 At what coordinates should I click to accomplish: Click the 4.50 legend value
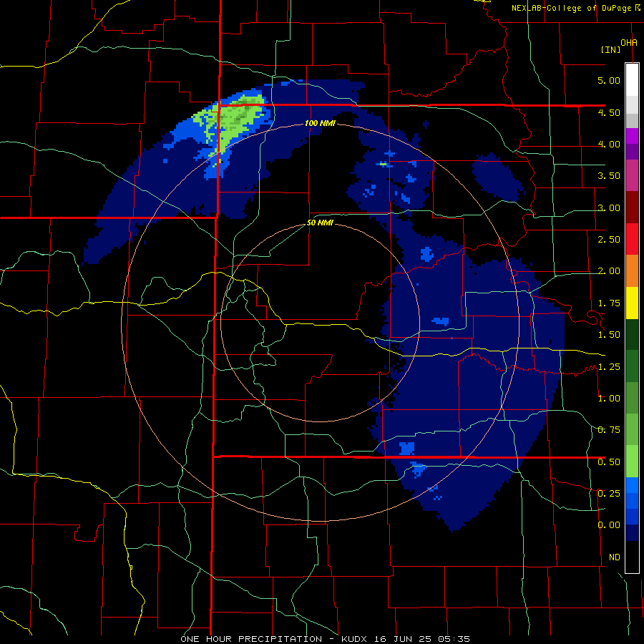pos(609,112)
